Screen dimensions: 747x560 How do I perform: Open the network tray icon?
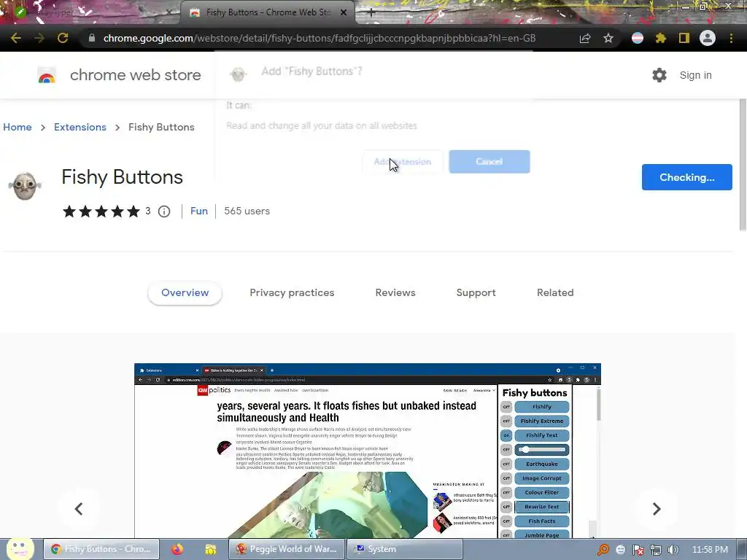tap(656, 550)
